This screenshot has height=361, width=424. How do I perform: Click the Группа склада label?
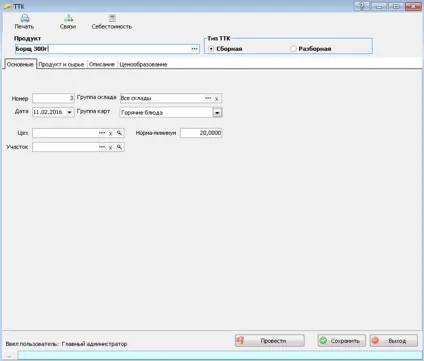pos(96,97)
